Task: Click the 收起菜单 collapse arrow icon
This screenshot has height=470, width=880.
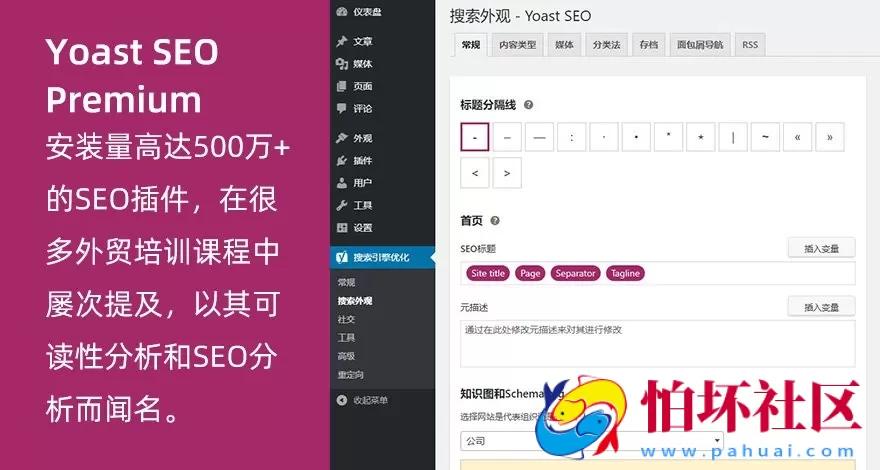Action: coord(342,400)
